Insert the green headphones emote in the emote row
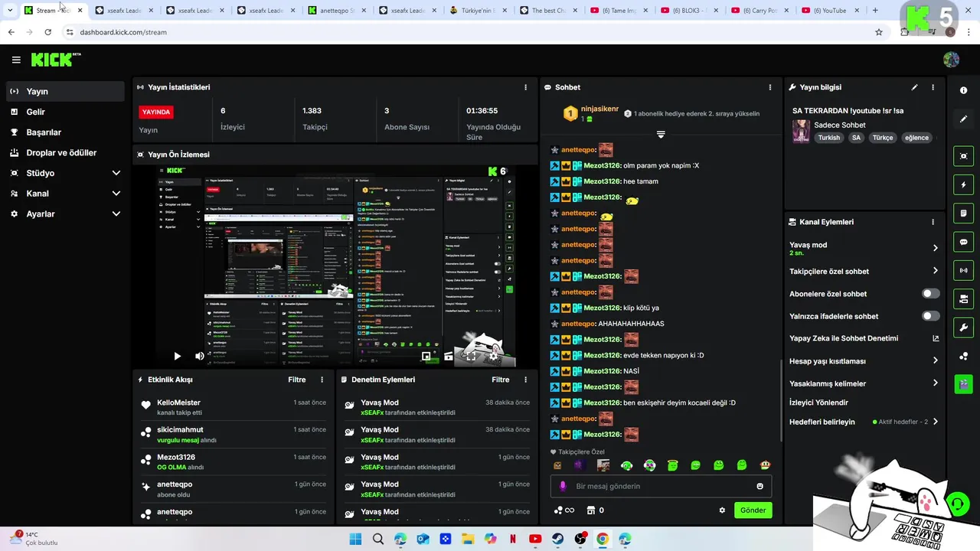 (x=626, y=465)
